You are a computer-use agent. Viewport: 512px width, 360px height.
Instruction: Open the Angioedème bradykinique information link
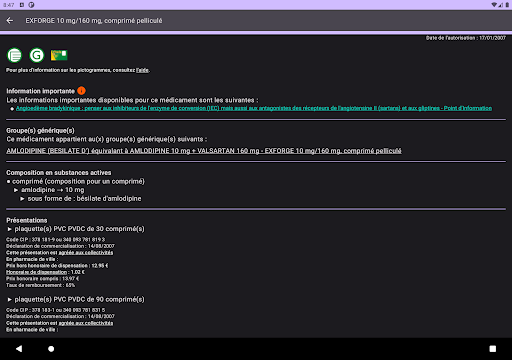[254, 108]
